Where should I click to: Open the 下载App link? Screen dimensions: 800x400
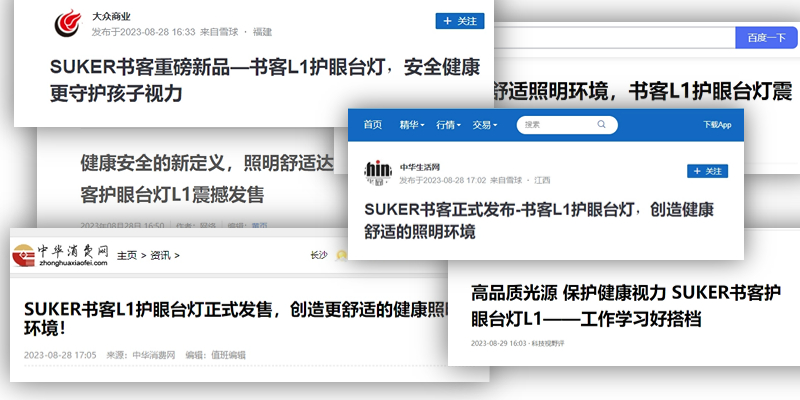(x=717, y=125)
